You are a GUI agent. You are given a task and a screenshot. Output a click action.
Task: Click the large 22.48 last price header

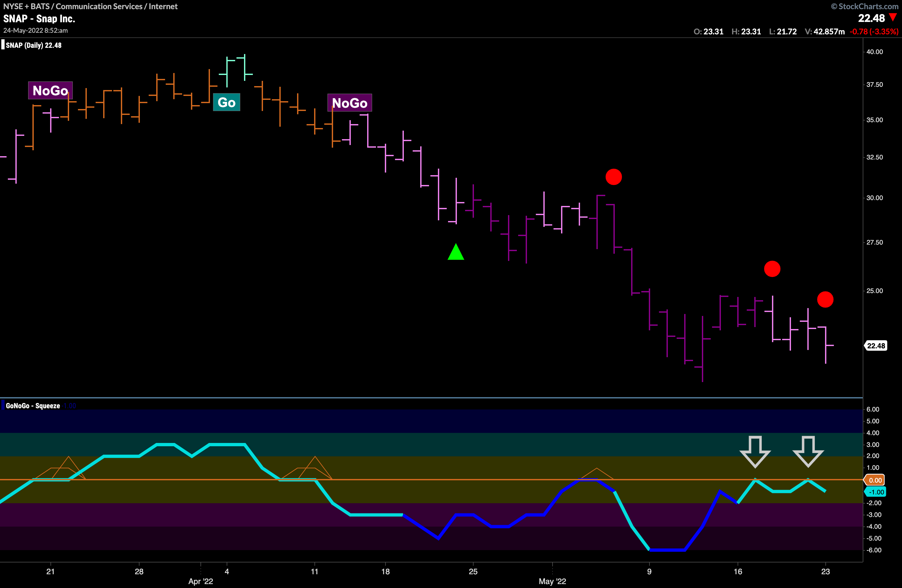point(871,18)
